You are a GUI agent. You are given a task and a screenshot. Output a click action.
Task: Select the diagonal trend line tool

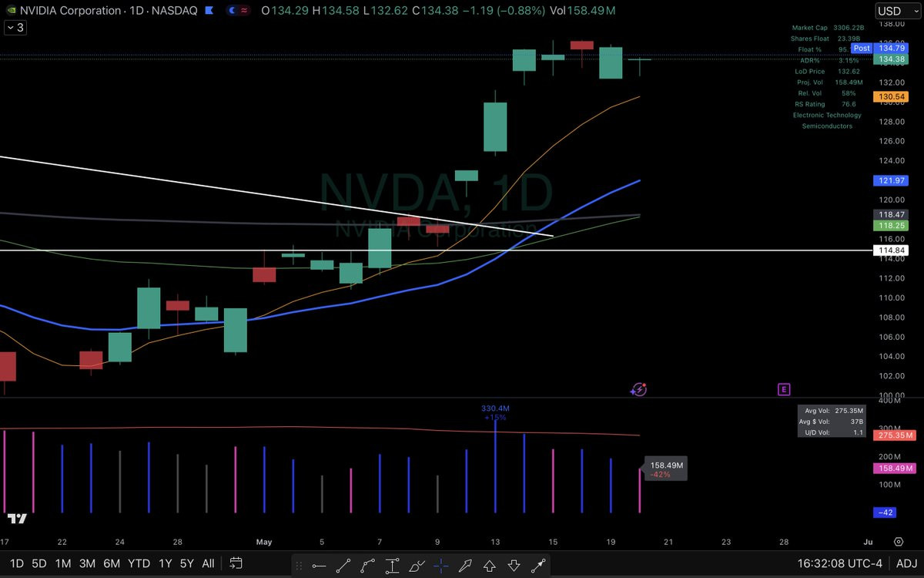[343, 566]
